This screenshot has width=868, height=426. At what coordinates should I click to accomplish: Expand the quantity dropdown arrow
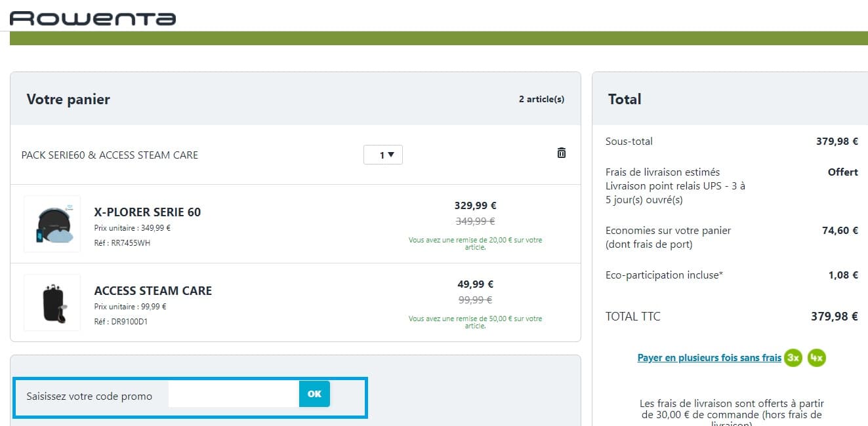point(392,154)
